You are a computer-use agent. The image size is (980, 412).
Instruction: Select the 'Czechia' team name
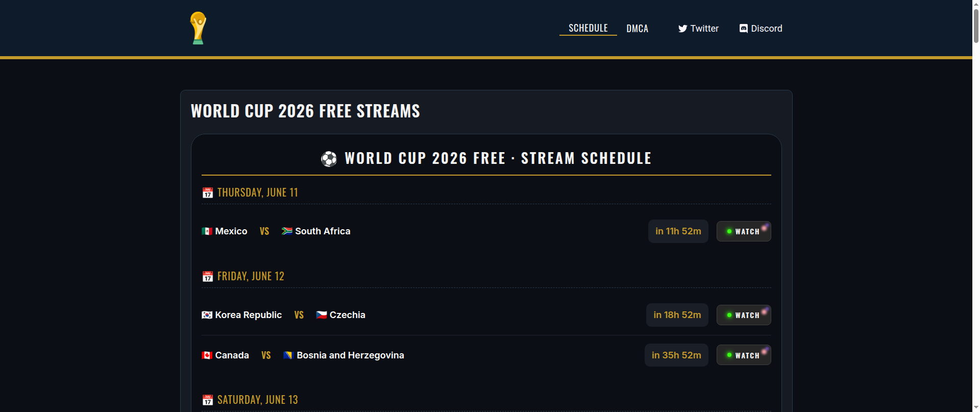click(x=348, y=315)
